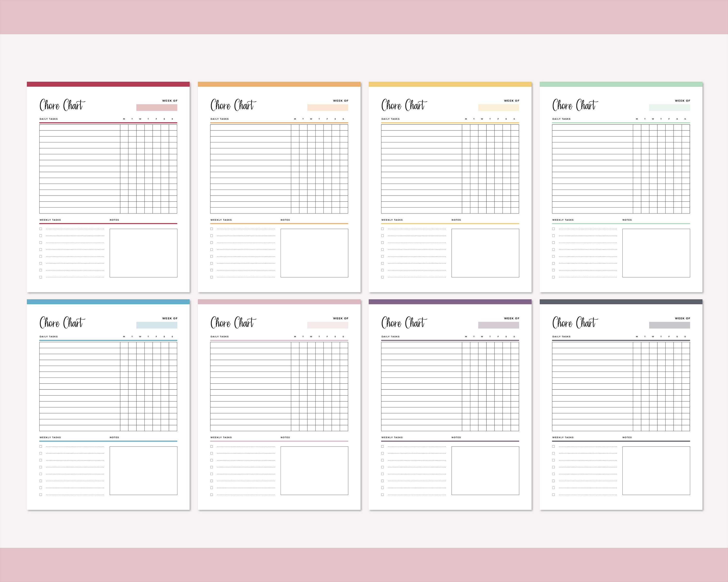Mark the first weekly task checkbox on the green chart
This screenshot has width=728, height=582.
click(x=554, y=229)
